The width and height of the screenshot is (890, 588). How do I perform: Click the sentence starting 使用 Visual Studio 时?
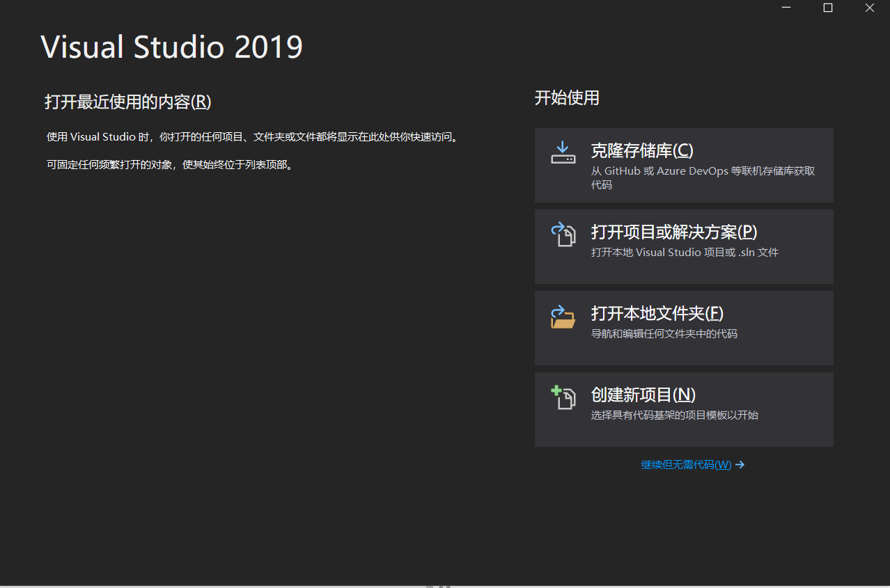click(253, 137)
